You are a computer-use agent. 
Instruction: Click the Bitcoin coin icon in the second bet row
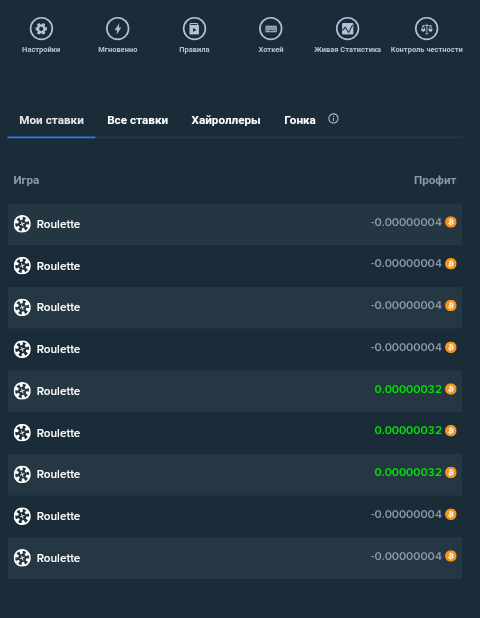coord(451,263)
